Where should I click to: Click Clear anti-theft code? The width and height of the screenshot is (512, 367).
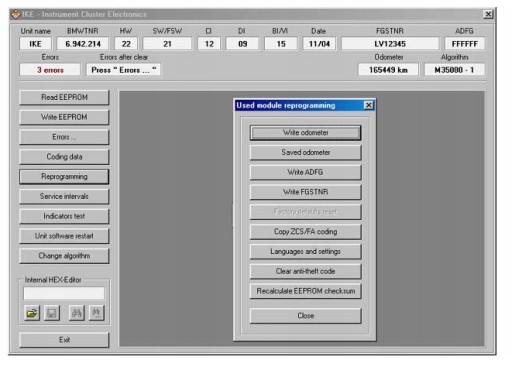[x=306, y=271]
